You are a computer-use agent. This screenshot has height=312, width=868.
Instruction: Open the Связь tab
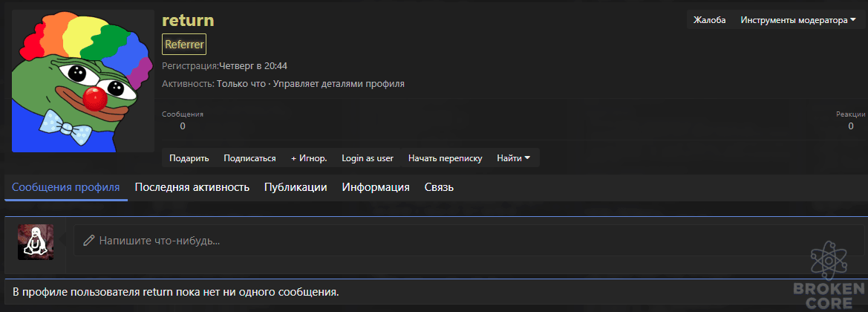tap(439, 187)
